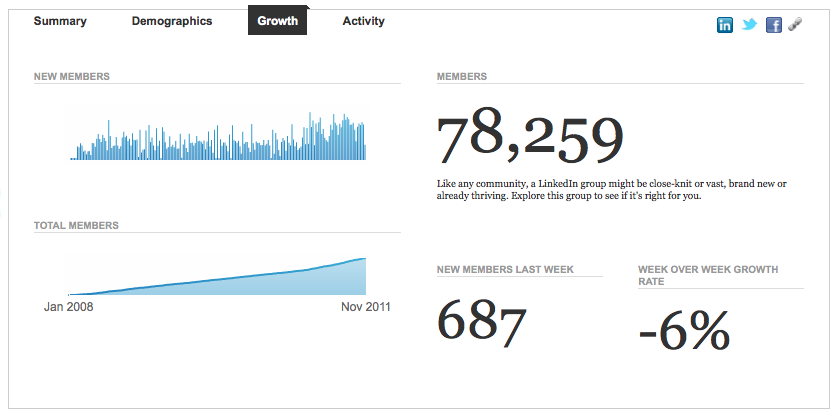The width and height of the screenshot is (836, 418).
Task: Click the Nov 2011 axis label
Action: [x=366, y=307]
